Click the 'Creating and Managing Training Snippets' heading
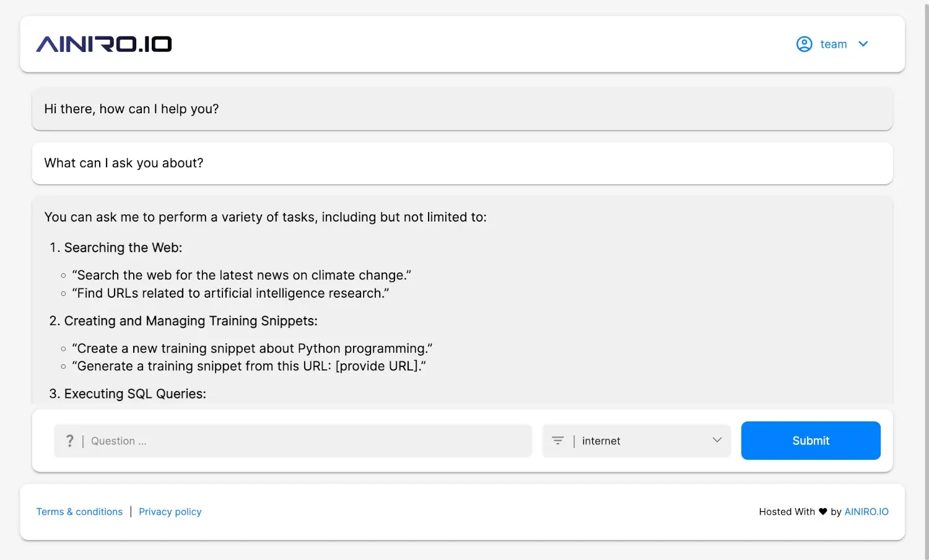 pos(190,321)
